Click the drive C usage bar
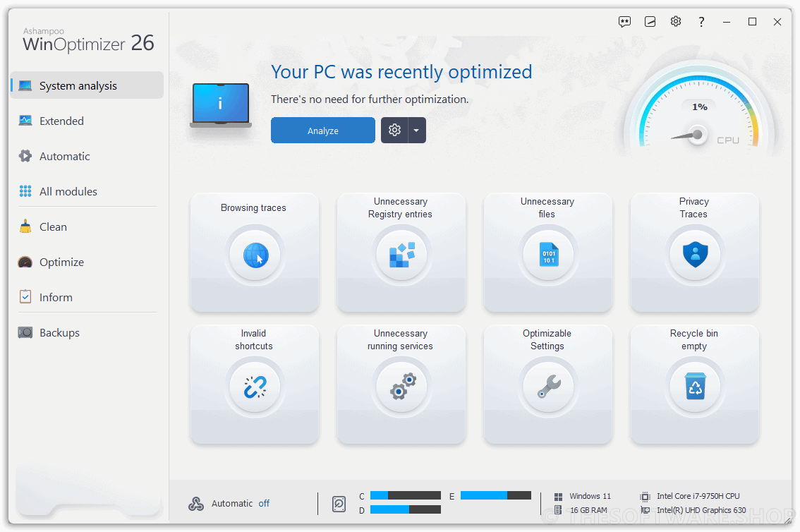800x532 pixels. [x=406, y=495]
